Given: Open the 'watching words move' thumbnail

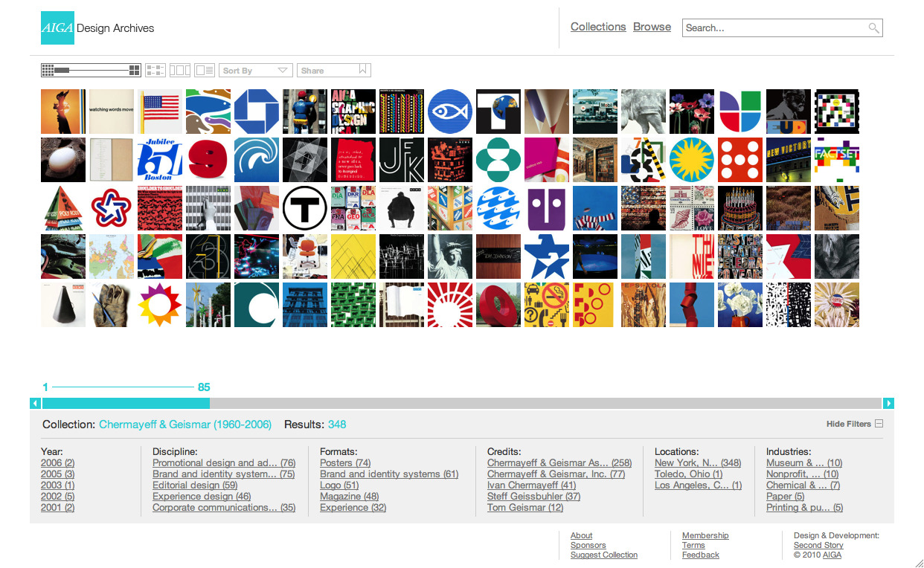Looking at the screenshot, I should (112, 112).
